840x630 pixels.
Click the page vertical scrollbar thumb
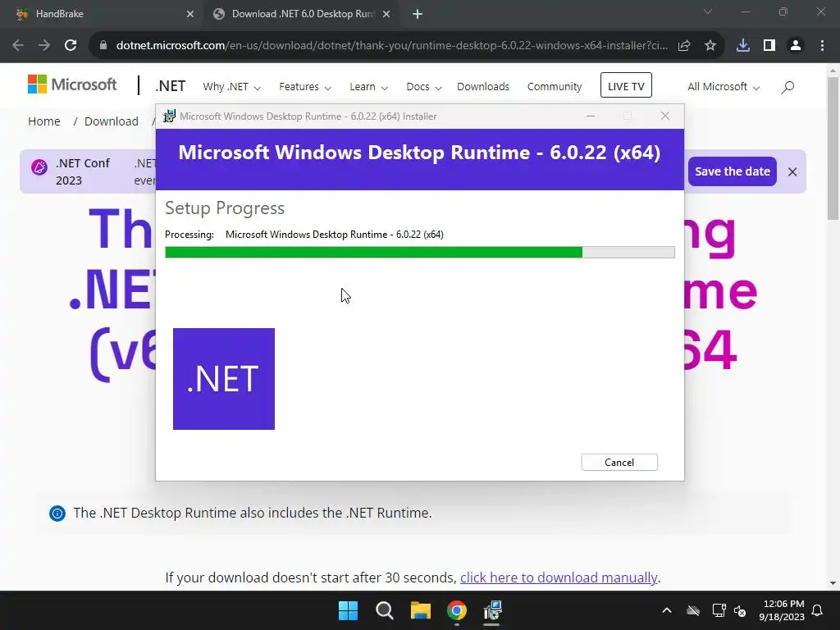coord(833,148)
